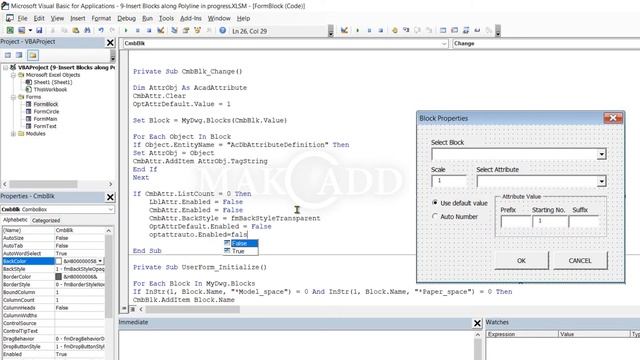The height and width of the screenshot is (360, 640).
Task: Click CANCEL button in Block Properties form
Action: (x=580, y=260)
